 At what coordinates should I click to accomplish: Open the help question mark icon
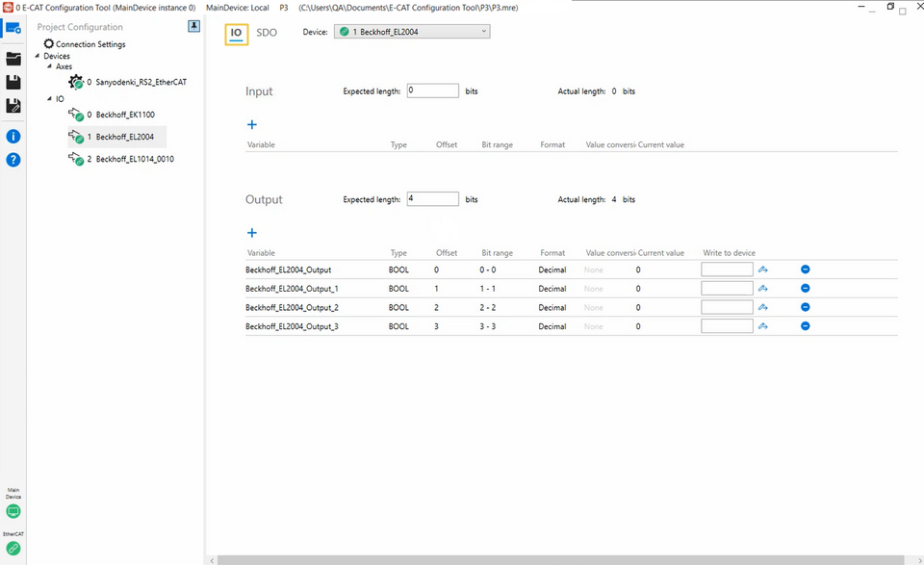13,160
